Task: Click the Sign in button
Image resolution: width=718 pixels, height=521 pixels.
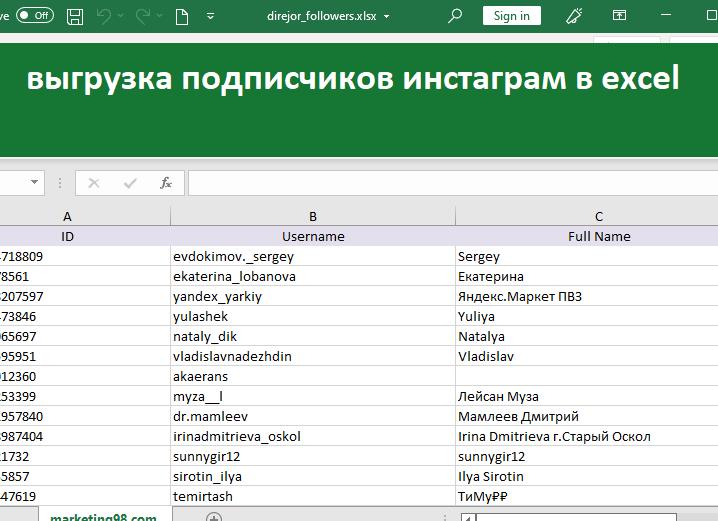Action: coord(511,16)
